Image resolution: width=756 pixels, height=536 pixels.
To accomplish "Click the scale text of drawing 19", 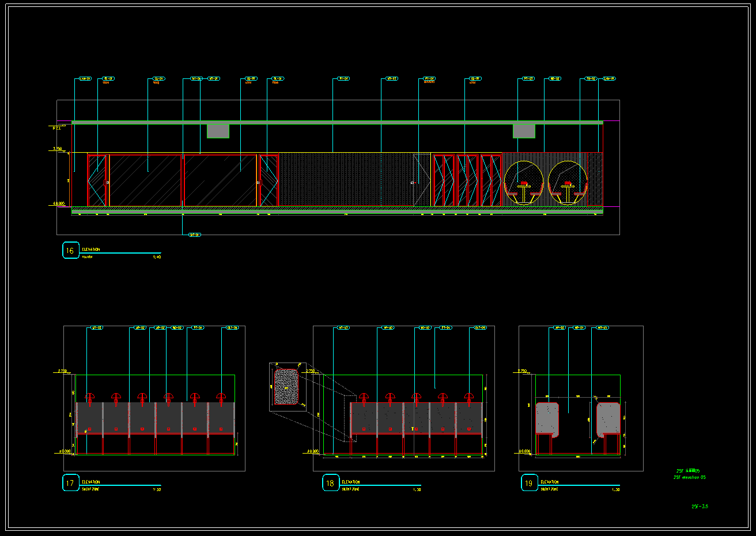I will 615,489.
